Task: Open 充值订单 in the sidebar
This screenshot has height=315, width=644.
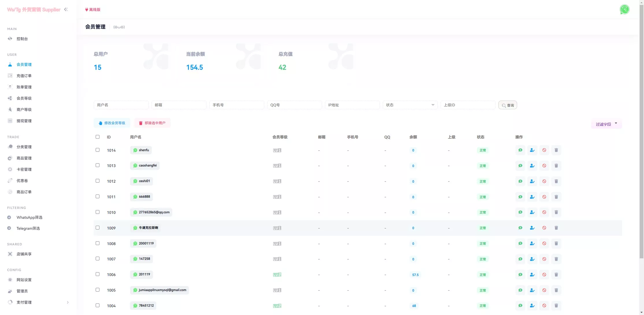Action: point(24,76)
